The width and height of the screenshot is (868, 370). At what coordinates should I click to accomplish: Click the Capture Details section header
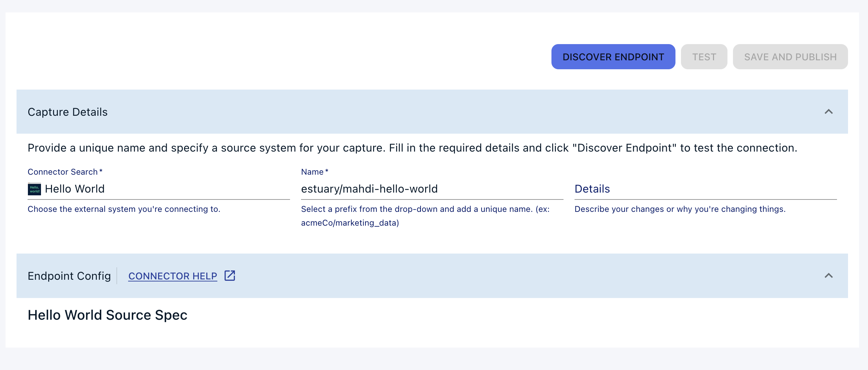pyautogui.click(x=68, y=112)
